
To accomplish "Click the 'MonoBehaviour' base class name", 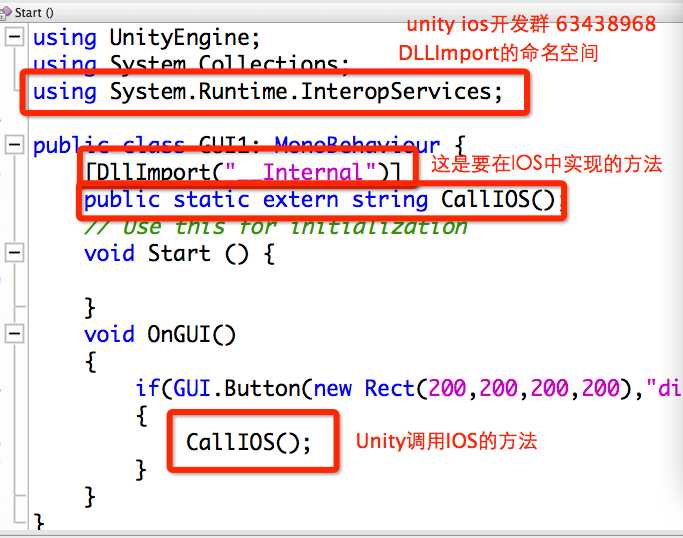I will point(357,145).
